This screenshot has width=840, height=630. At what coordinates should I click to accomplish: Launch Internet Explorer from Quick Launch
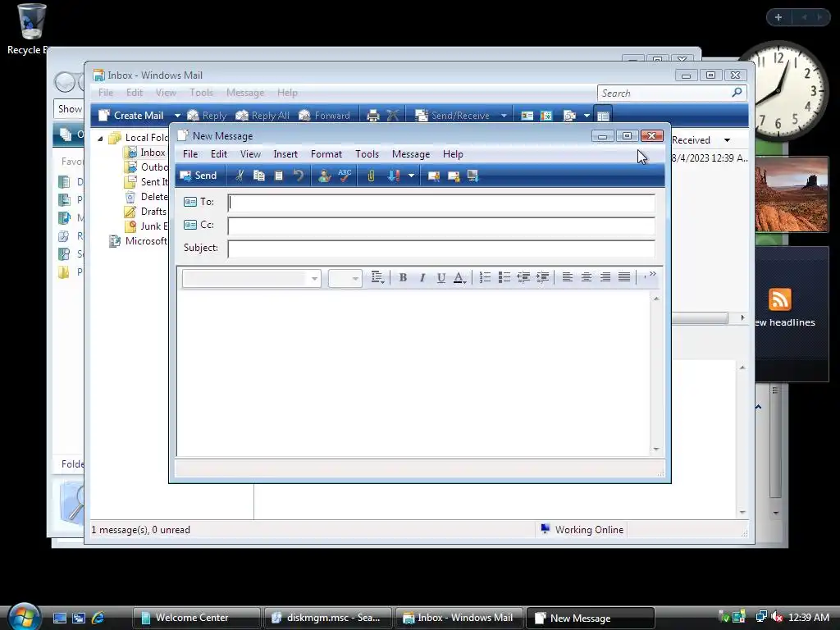98,618
